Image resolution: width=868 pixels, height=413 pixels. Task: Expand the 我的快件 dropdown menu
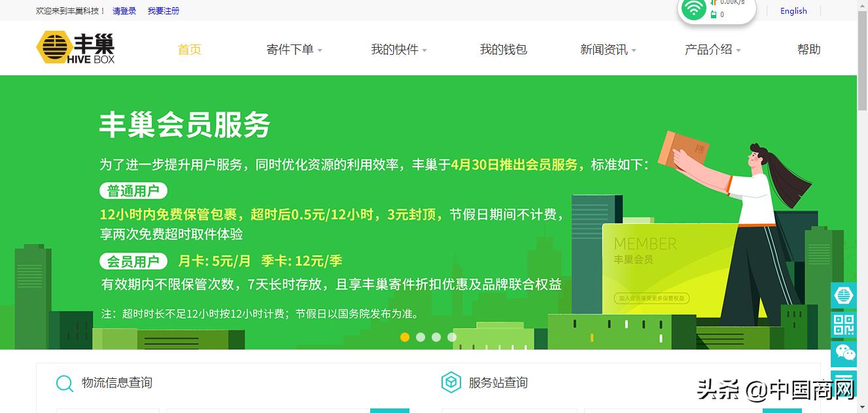pos(395,49)
